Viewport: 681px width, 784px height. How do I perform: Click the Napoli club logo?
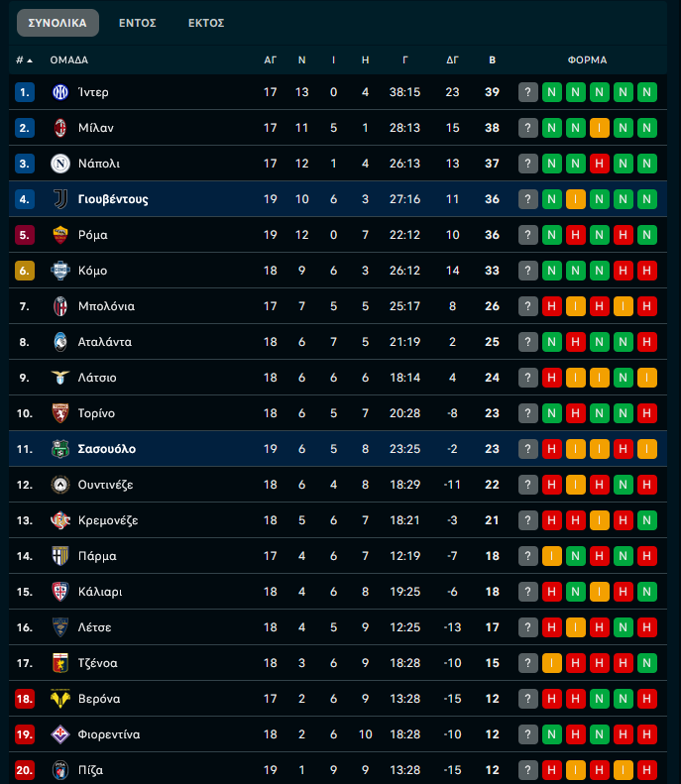[59, 164]
